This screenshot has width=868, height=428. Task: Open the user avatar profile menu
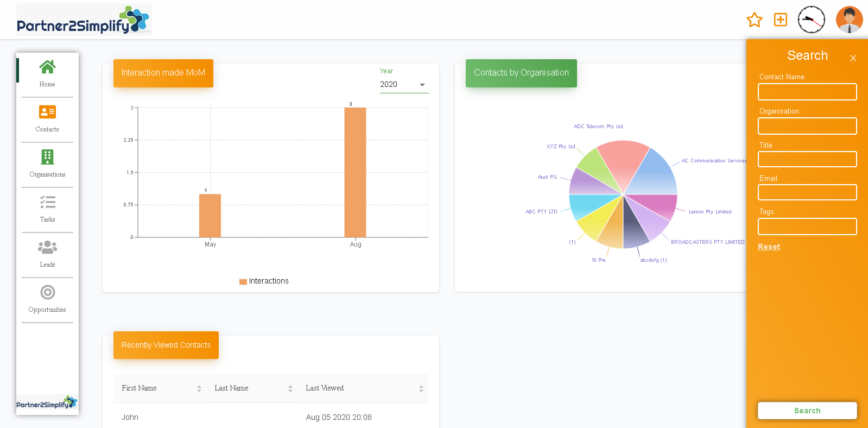coord(850,20)
